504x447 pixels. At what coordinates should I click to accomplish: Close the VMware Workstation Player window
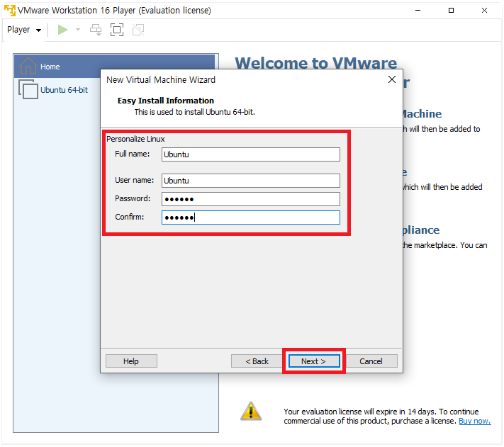[484, 11]
